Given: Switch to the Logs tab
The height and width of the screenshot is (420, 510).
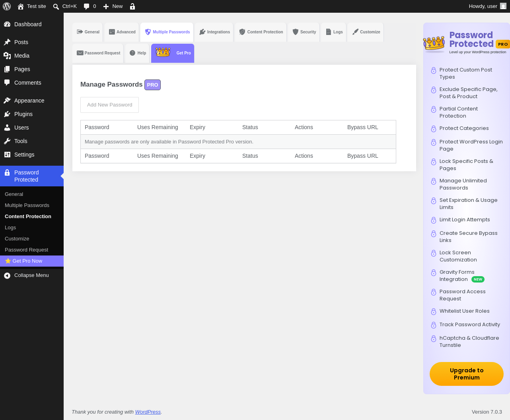Looking at the screenshot, I should [334, 32].
